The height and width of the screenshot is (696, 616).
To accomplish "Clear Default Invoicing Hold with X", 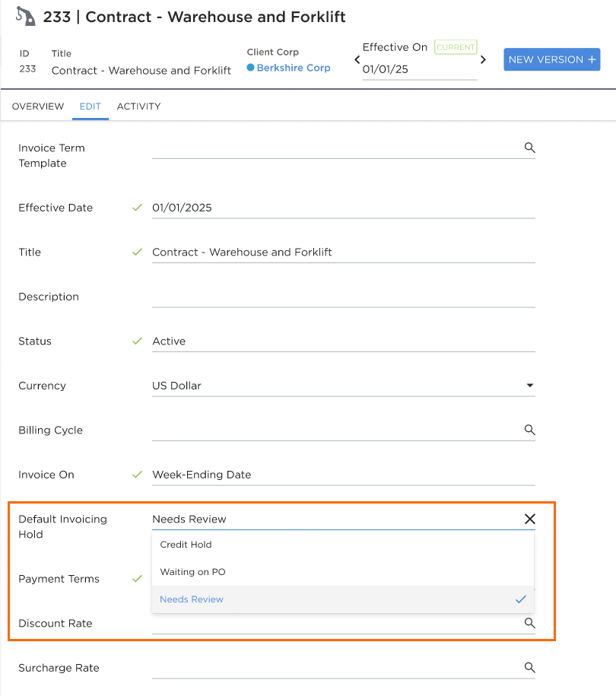I will [530, 519].
